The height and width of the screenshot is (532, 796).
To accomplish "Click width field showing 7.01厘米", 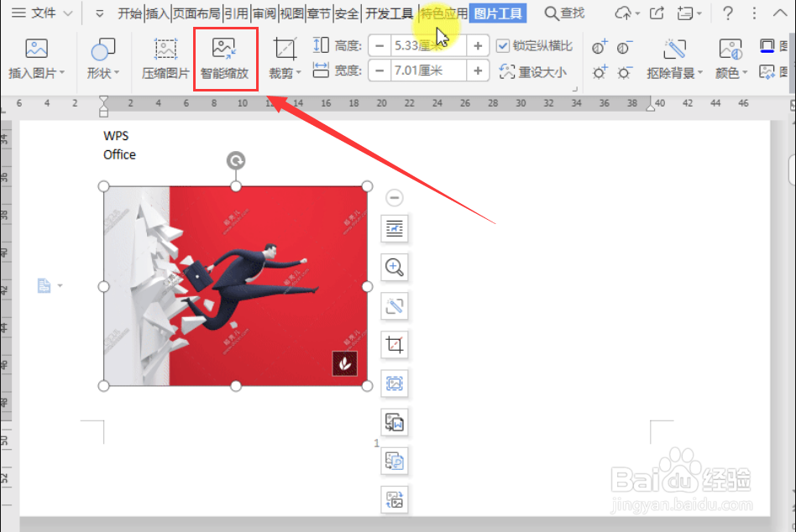I will (428, 70).
